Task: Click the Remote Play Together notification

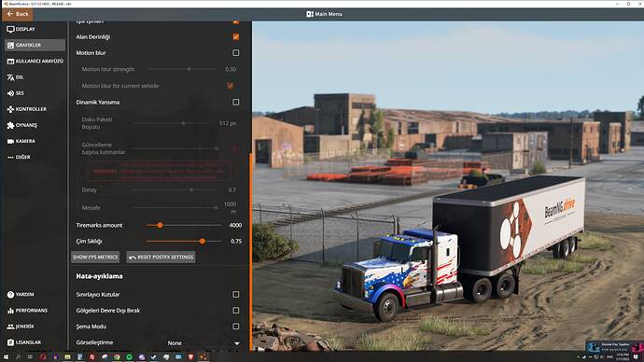Action: coord(614,347)
